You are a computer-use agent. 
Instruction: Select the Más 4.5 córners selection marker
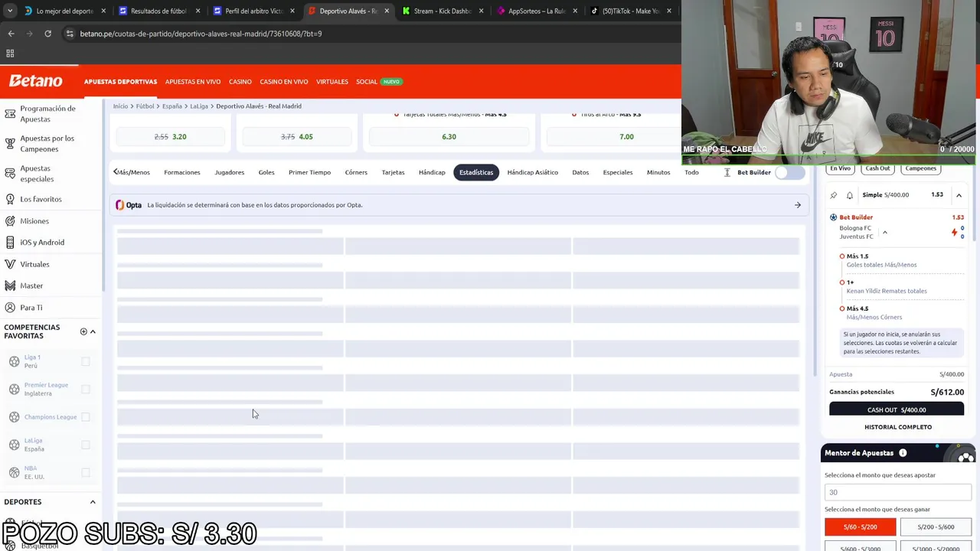(x=842, y=308)
